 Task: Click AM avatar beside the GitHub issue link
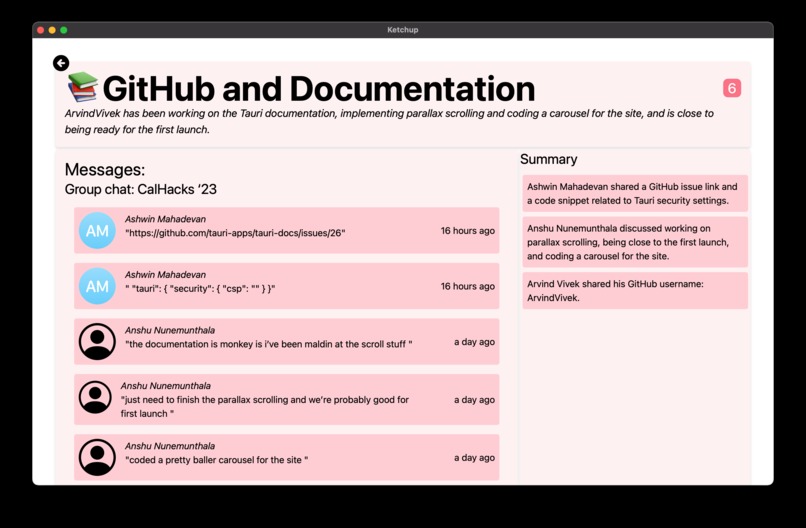point(97,230)
